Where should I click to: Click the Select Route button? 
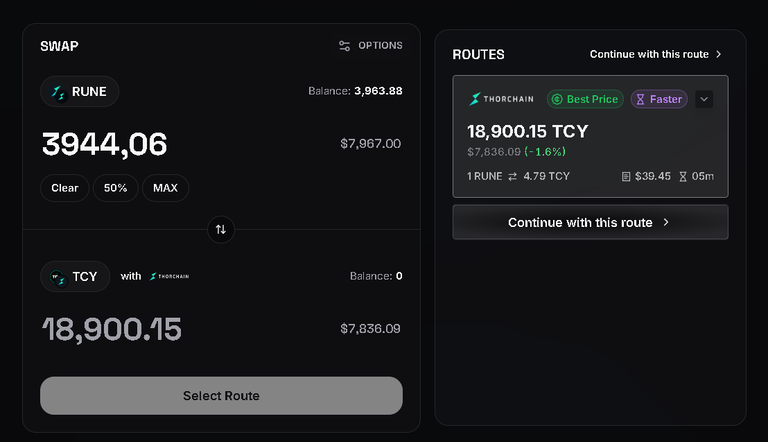pos(221,395)
